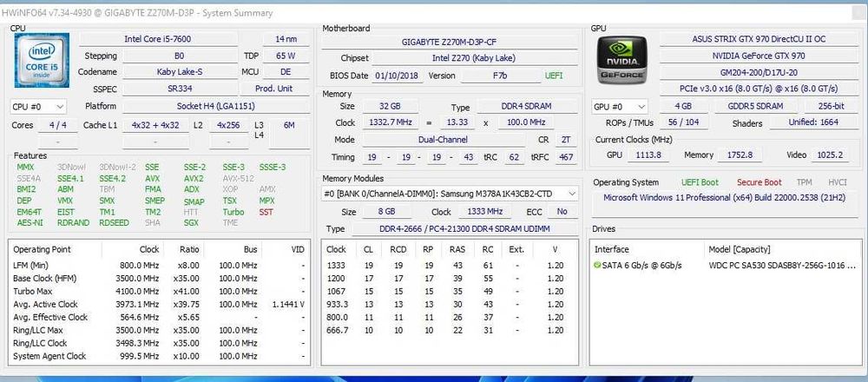Click the 4 / 4 cores value

57,126
